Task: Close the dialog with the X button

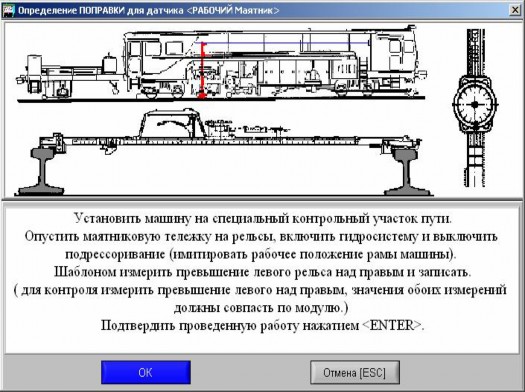Action: click(516, 10)
